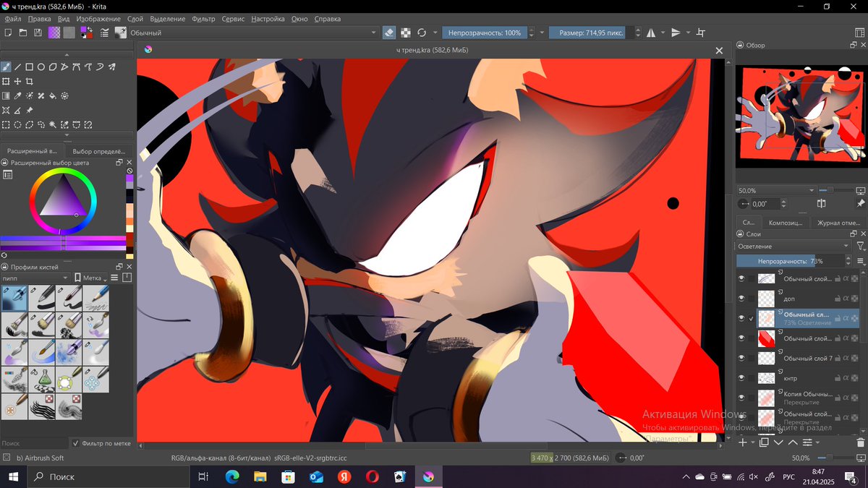
Task: Open the 'Слой' menu
Action: click(x=135, y=19)
